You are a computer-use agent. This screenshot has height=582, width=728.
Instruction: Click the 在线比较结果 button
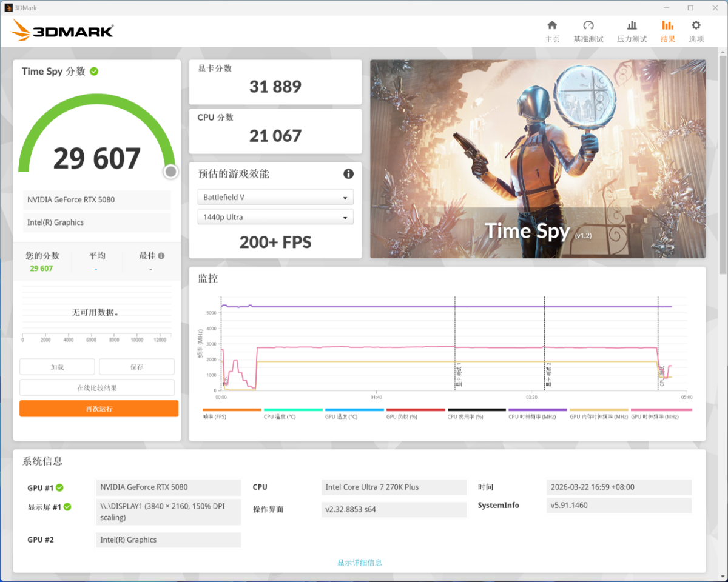[97, 388]
